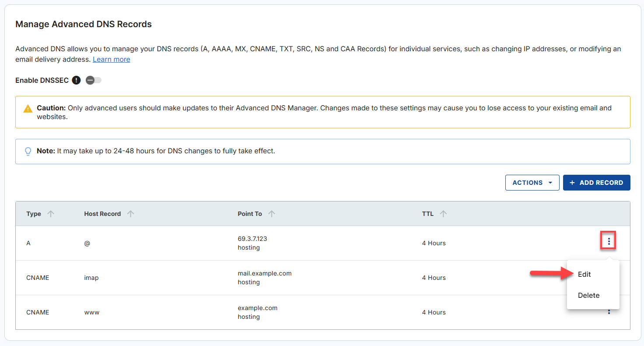Click the DNSSEC exclamation info icon
Viewport: 644px width, 346px height.
76,80
